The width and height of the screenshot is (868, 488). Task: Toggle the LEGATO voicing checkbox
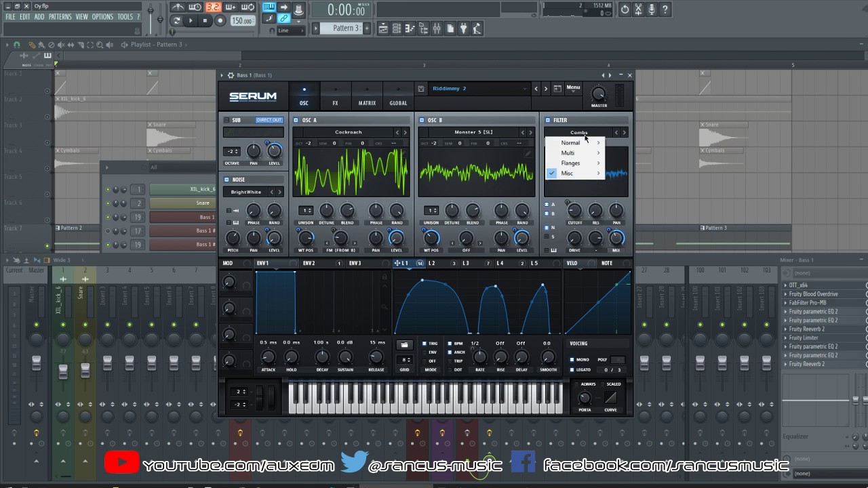(x=572, y=369)
